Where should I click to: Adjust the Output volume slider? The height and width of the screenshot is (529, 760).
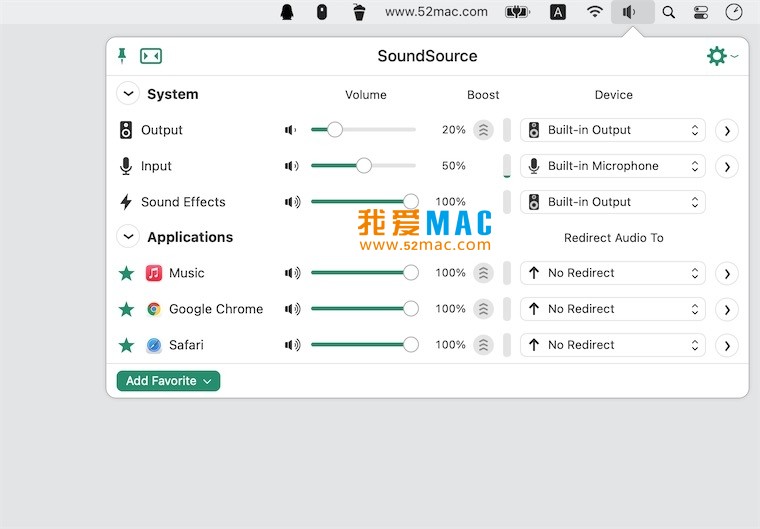point(364,129)
